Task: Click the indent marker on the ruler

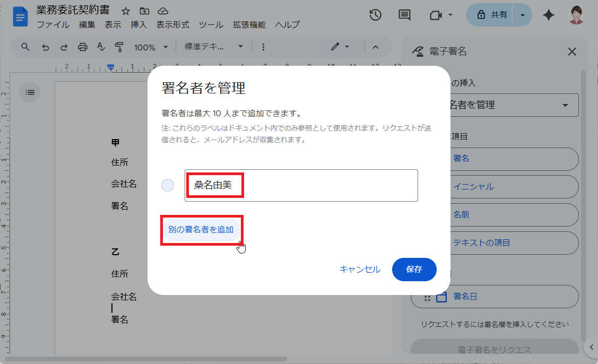Action: (x=110, y=67)
